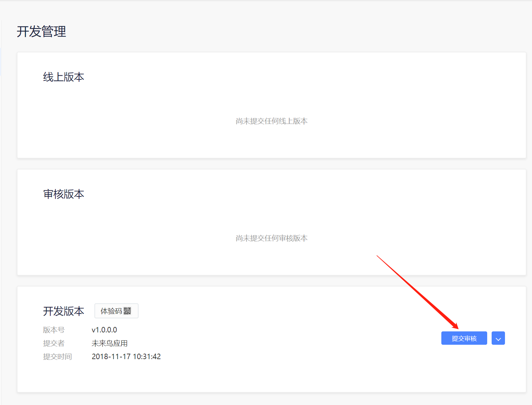Click the 版本号 field label
The height and width of the screenshot is (405, 532).
point(54,330)
